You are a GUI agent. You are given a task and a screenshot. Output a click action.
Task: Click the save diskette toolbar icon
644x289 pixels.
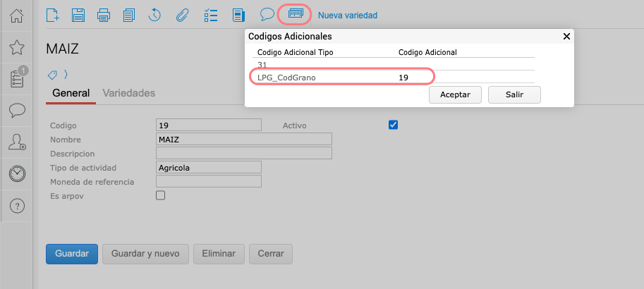78,14
